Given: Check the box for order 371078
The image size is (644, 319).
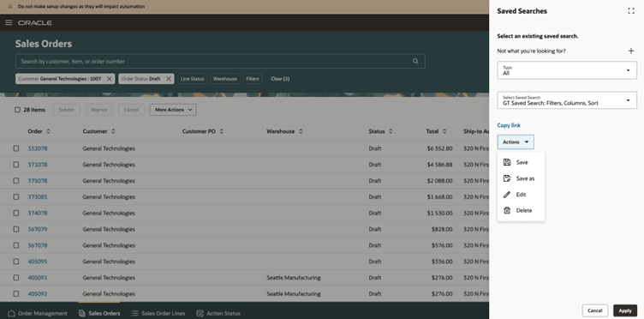Looking at the screenshot, I should pos(16,165).
